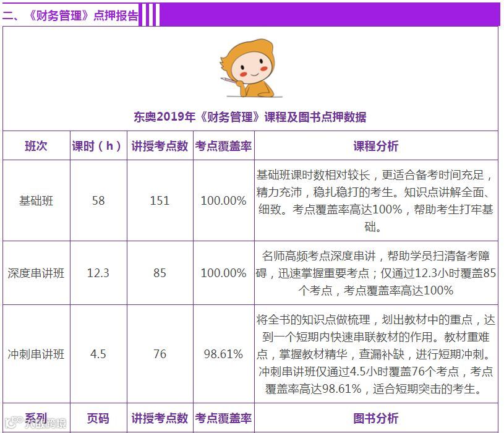Select the 基础班 row label

(x=36, y=200)
